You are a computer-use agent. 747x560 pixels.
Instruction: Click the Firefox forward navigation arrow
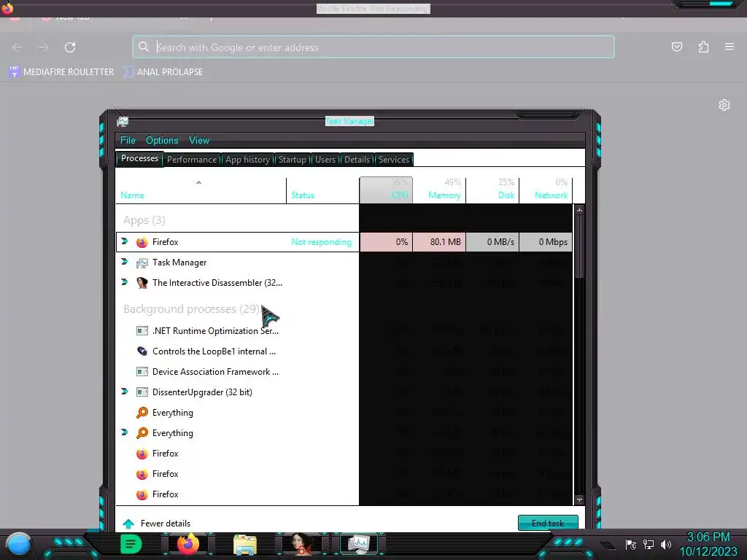tap(44, 47)
